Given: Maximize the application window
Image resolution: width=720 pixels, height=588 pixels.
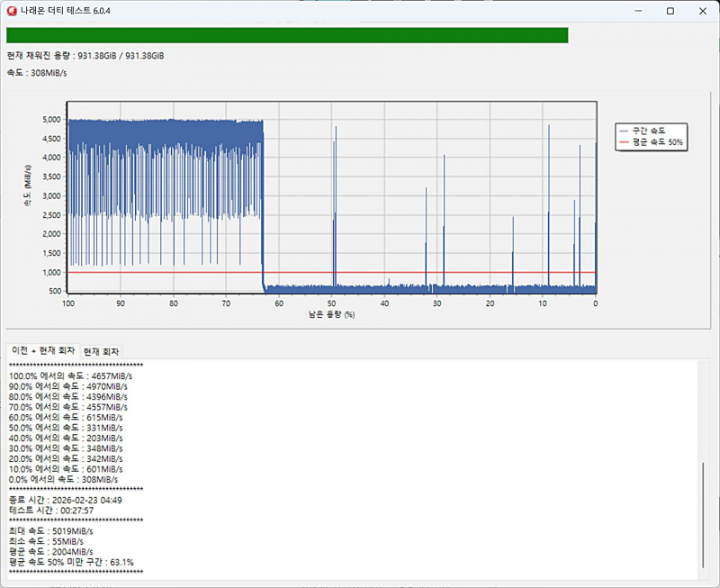Looking at the screenshot, I should 670,11.
